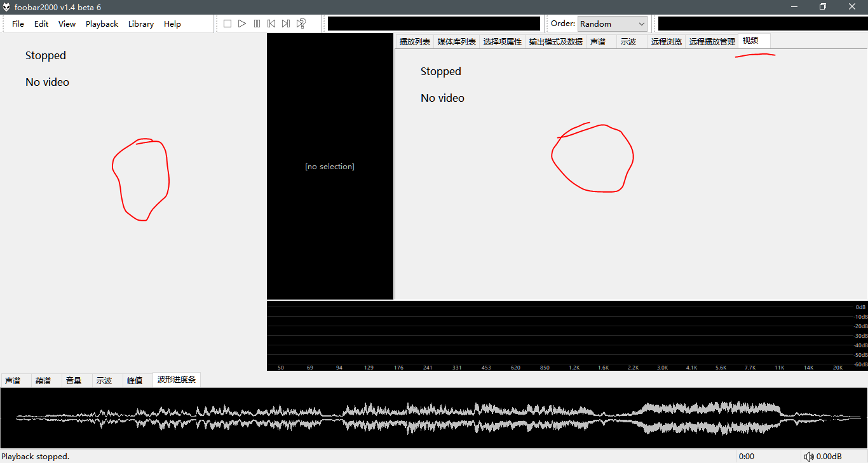Skip to the previous track
This screenshot has width=868, height=463.
271,24
